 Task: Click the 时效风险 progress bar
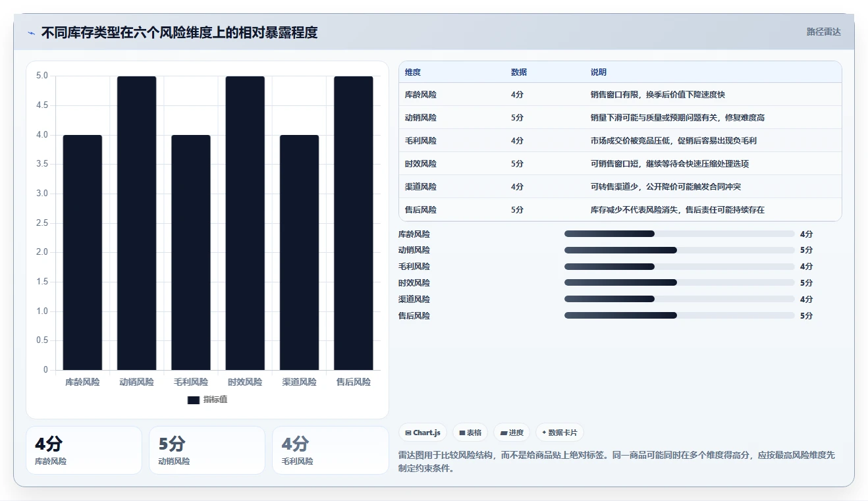[x=680, y=283]
